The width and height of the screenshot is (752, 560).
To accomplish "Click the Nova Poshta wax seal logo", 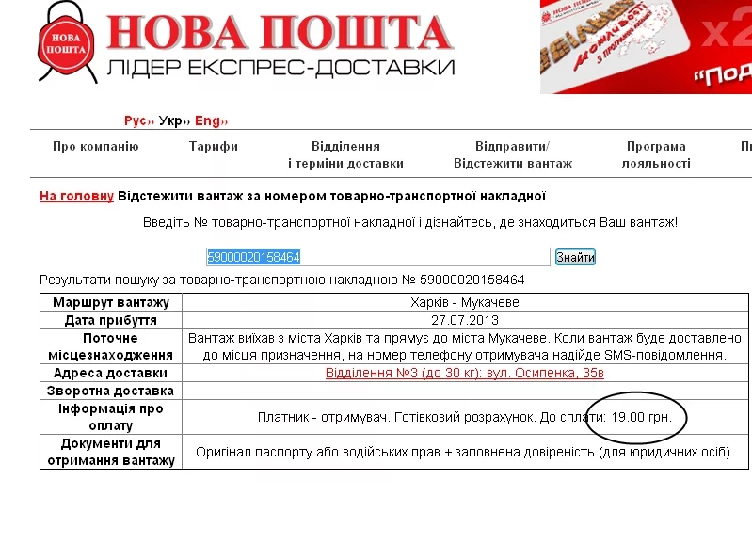I will click(x=66, y=42).
